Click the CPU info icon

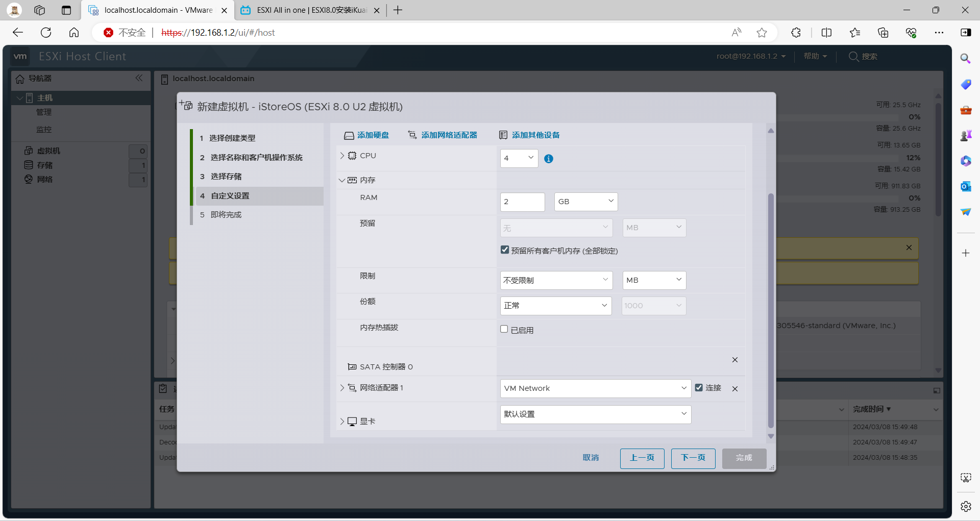pos(549,159)
